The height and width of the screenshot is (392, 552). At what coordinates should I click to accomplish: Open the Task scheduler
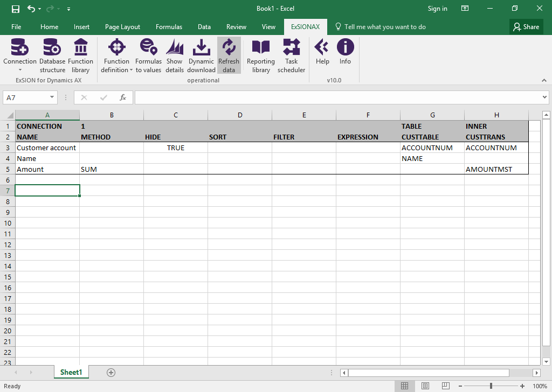click(x=291, y=55)
